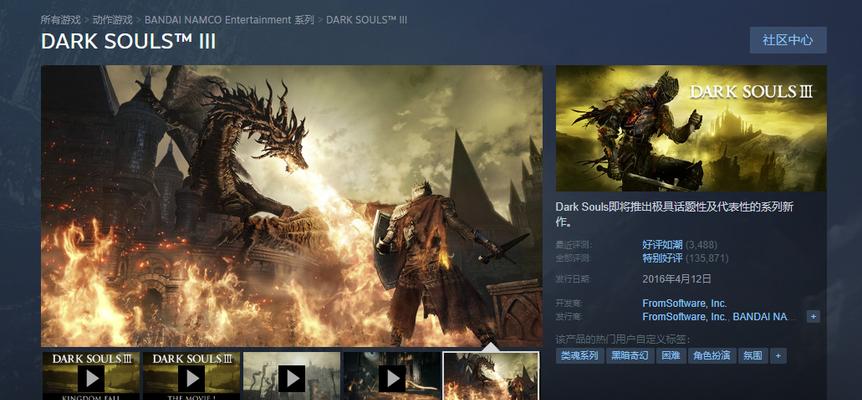The image size is (862, 400).
Task: Open the 动作游戏 breadcrumb link
Action: pos(112,20)
